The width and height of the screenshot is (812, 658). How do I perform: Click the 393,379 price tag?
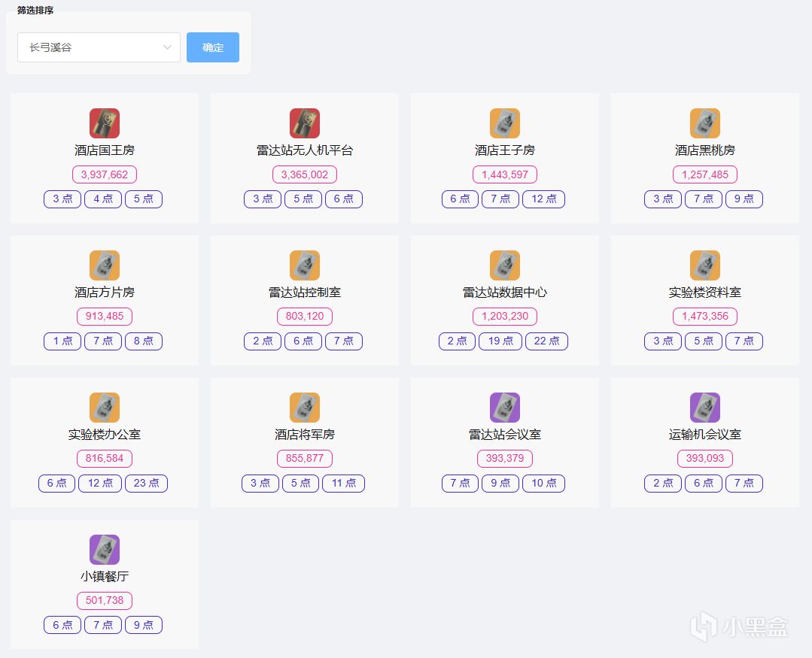[505, 458]
